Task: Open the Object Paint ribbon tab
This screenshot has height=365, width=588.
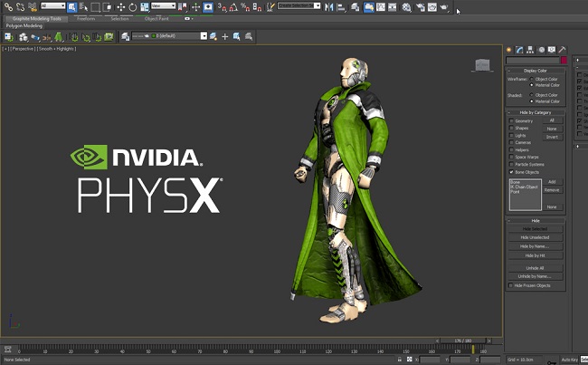Action: click(x=156, y=18)
